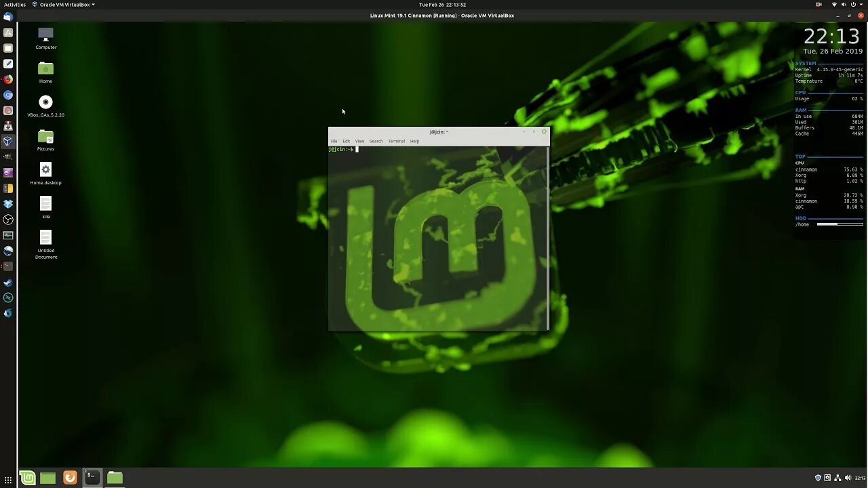The height and width of the screenshot is (488, 868).
Task: Select the kde text file icon
Action: (45, 208)
